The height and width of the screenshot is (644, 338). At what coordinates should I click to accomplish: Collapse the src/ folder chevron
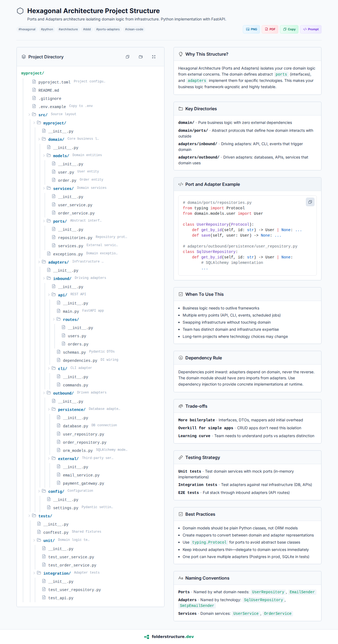tap(29, 115)
